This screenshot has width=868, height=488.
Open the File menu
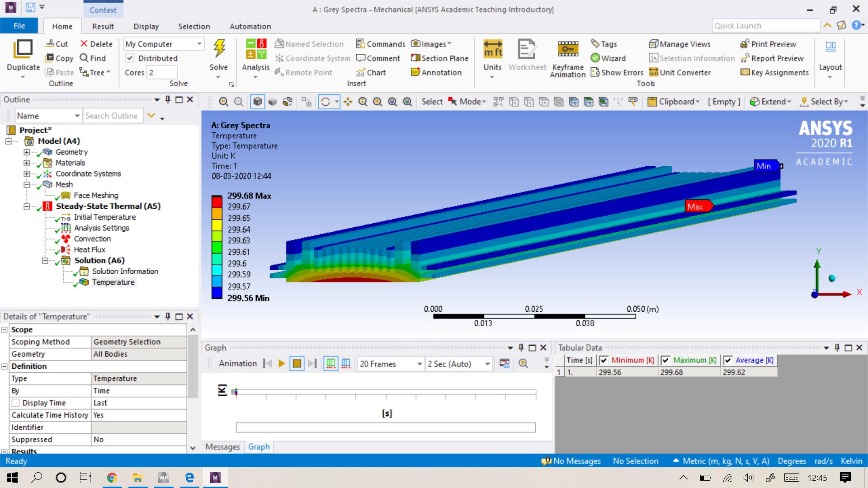point(19,26)
